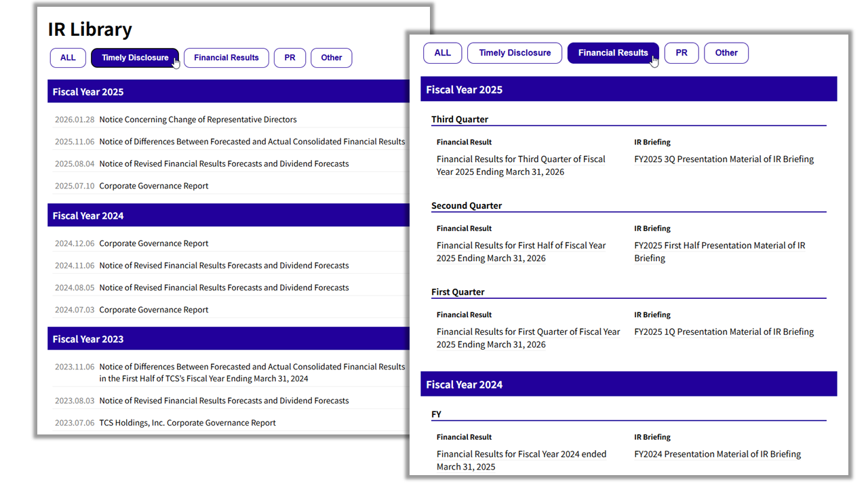Open TCS Holdings Corporate Governance Report 2023
Screen dimensions: 868x488
(x=187, y=423)
